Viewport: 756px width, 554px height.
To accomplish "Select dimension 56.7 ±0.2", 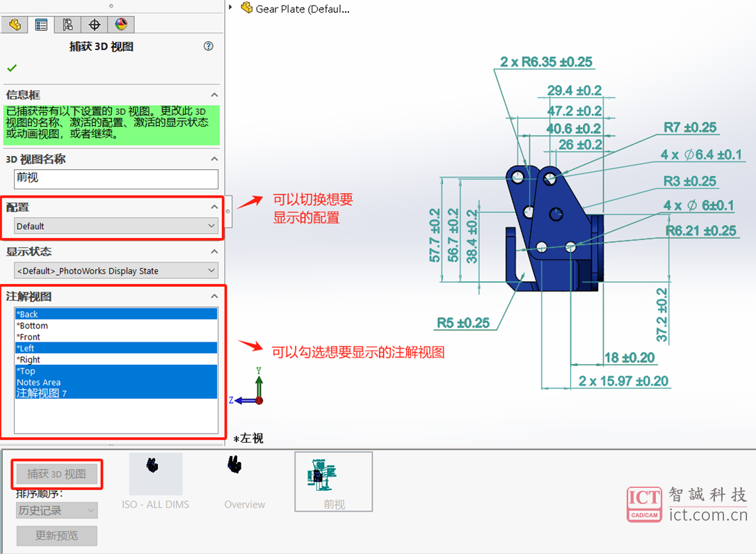I will pyautogui.click(x=453, y=235).
